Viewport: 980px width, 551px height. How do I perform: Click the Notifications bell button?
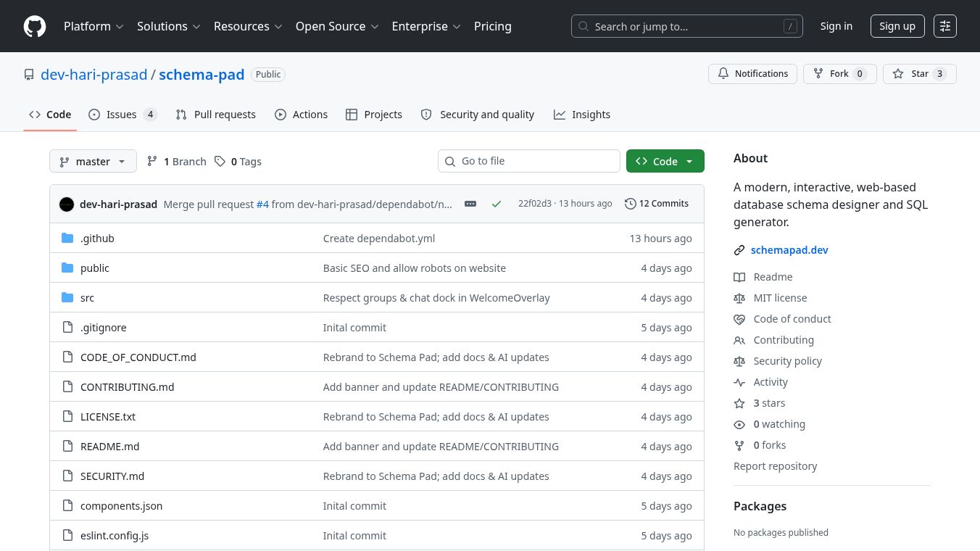coord(752,74)
